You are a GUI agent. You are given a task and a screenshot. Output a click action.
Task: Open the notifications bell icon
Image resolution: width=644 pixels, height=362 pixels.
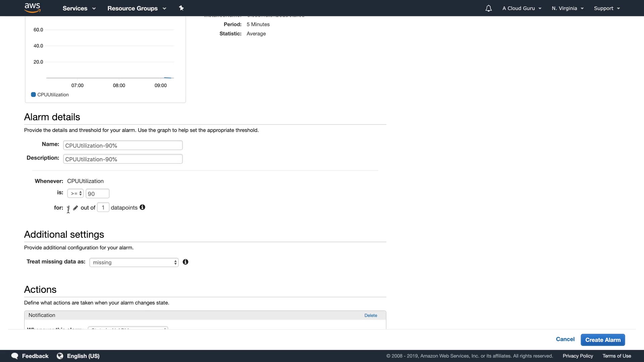click(488, 8)
